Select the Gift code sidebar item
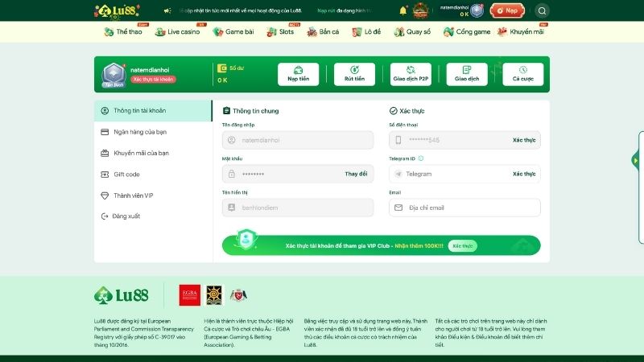This screenshot has width=644, height=362. tap(126, 174)
